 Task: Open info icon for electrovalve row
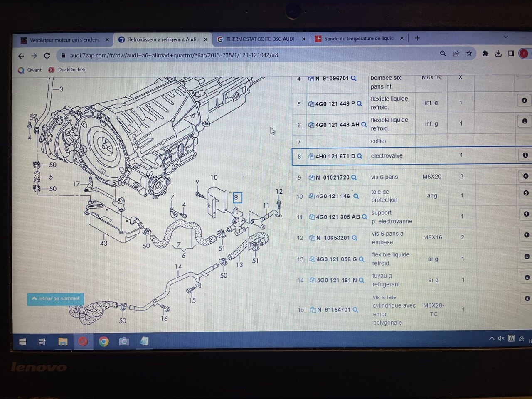[x=525, y=155]
